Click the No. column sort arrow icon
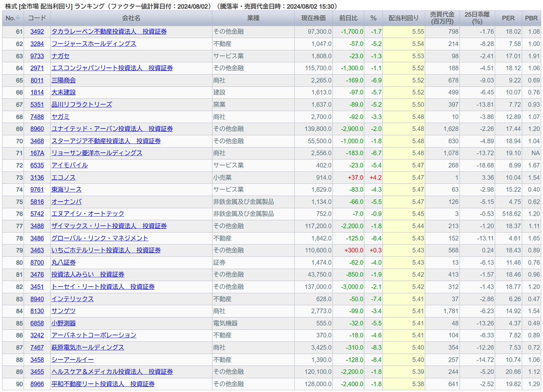 pyautogui.click(x=17, y=18)
